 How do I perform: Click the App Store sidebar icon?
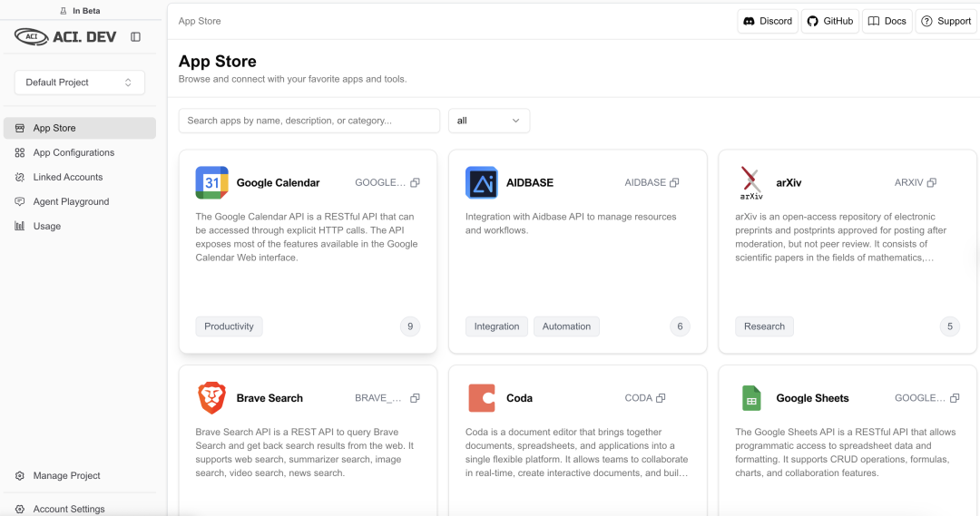click(20, 128)
